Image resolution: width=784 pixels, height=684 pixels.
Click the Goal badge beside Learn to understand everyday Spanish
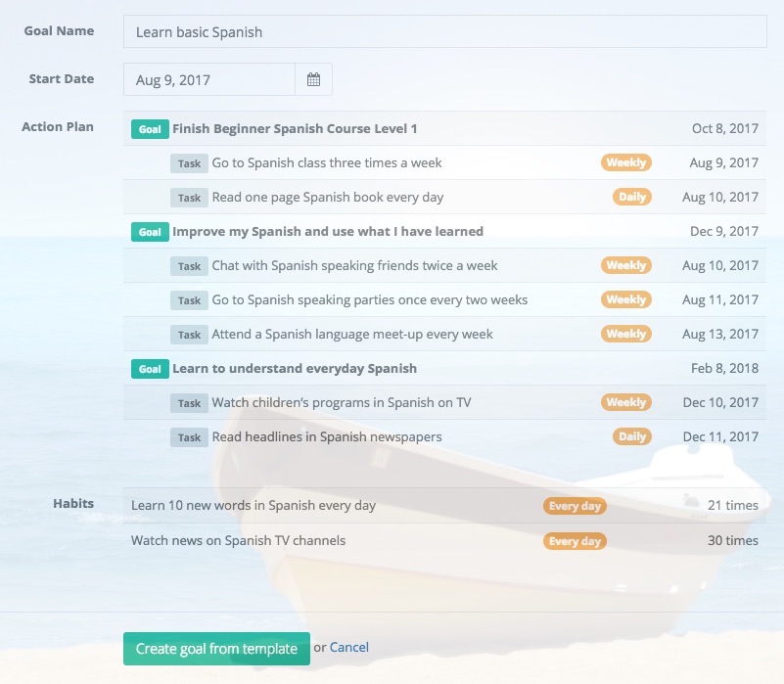click(x=150, y=369)
